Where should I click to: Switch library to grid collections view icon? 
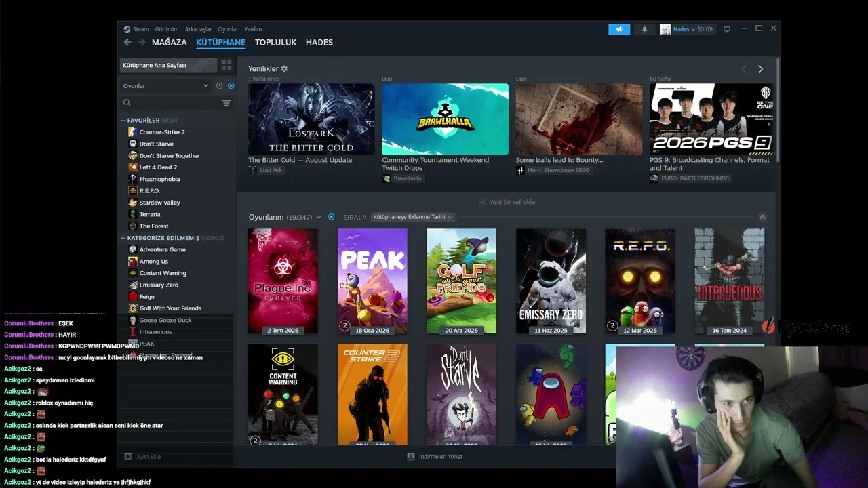(x=226, y=65)
